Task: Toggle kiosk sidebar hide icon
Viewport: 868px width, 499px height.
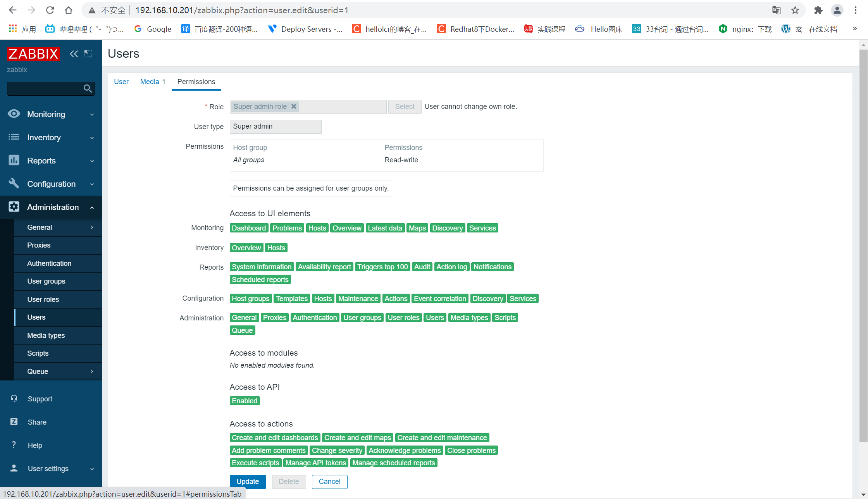Action: click(88, 54)
